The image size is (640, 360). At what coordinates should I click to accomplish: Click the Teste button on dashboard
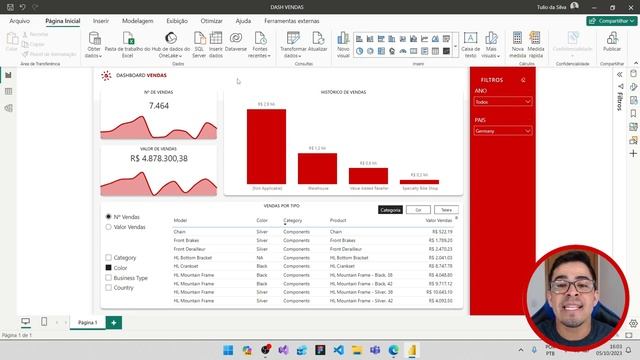(446, 210)
